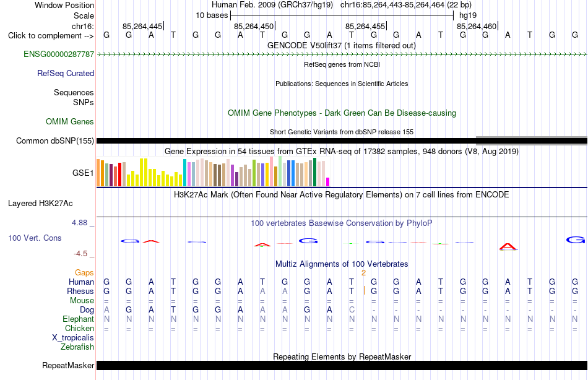This screenshot has width=588, height=380.
Task: Click the large red A in PhyloP track
Action: 508,246
